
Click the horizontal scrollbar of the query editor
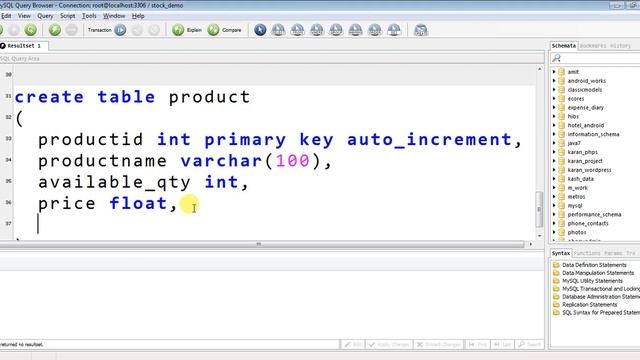coord(262,244)
